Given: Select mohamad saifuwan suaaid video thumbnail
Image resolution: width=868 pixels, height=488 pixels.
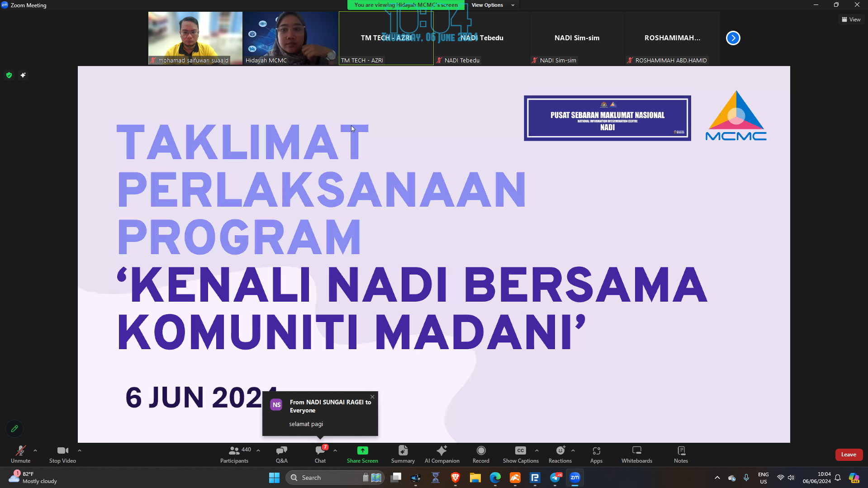Looking at the screenshot, I should click(x=195, y=38).
